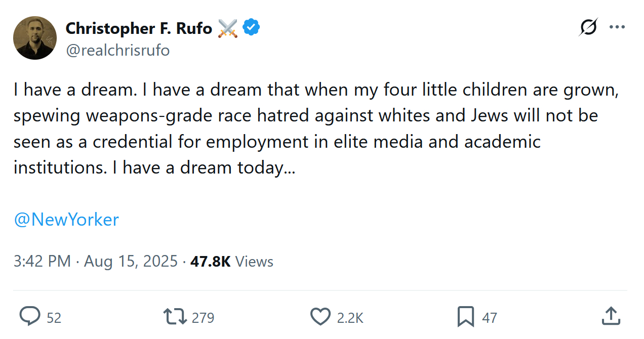Open the three-dot more options menu
Screen dimensions: 644x339
point(617,27)
